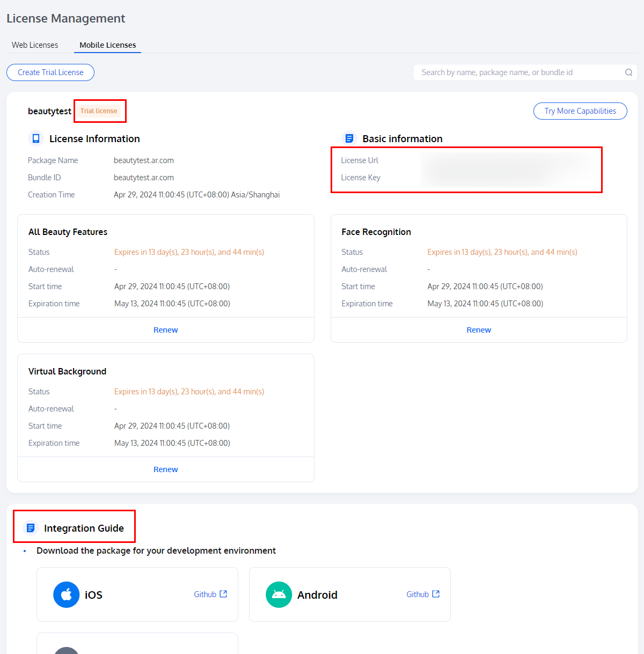Click the Face Recognition card title
Screen dimensions: 644x654
click(x=376, y=232)
